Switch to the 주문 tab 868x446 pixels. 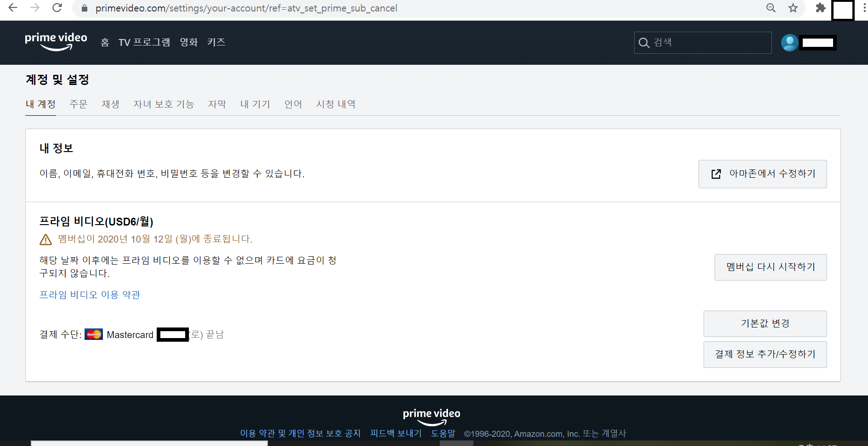[79, 104]
